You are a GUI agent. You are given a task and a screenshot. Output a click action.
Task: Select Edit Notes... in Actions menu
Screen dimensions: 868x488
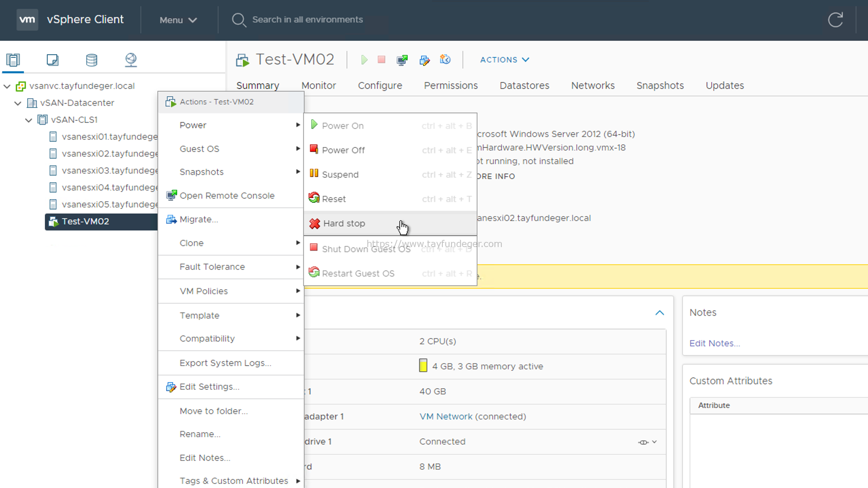point(231,458)
